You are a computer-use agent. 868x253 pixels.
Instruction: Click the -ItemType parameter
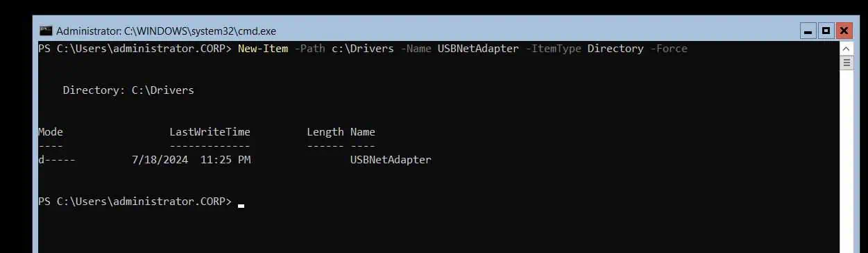coord(553,49)
